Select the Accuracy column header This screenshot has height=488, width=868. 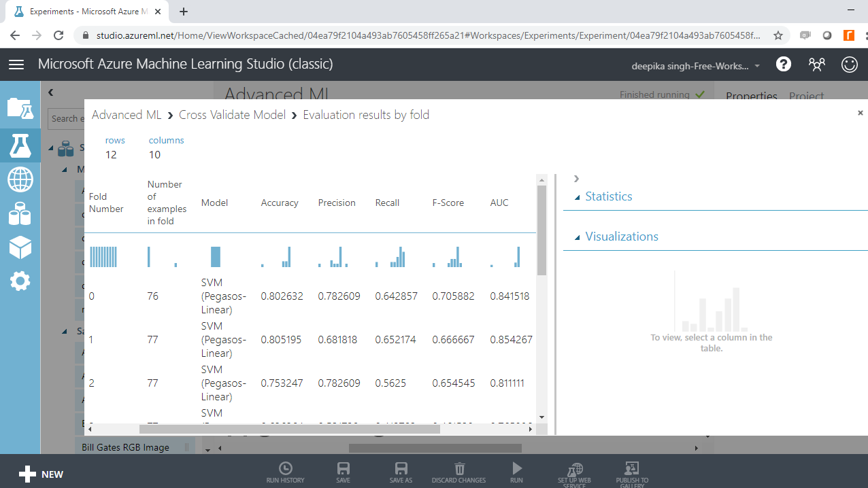(x=280, y=203)
